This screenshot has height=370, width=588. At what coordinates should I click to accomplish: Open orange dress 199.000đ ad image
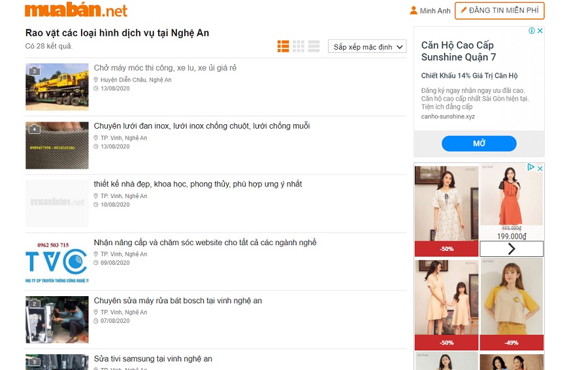[x=512, y=195]
